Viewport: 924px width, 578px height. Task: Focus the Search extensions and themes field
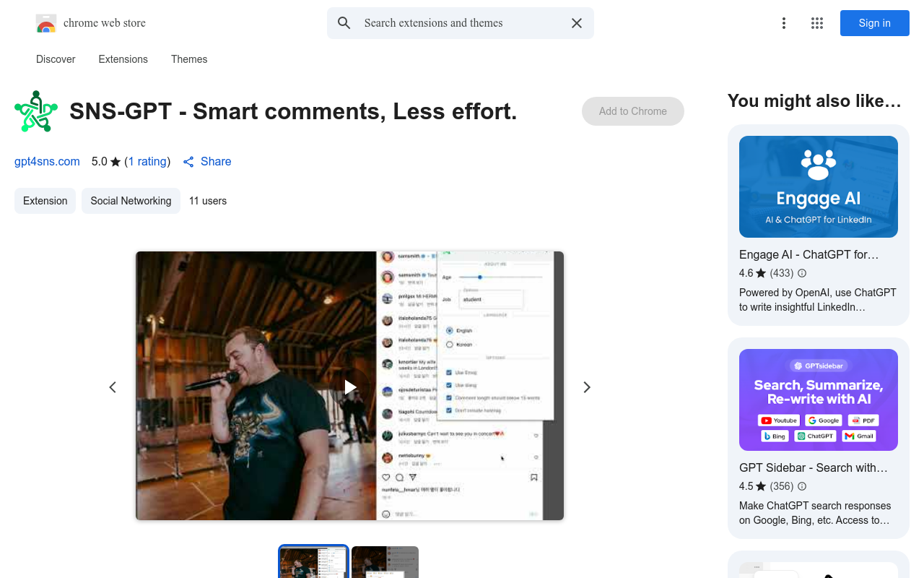coord(461,23)
